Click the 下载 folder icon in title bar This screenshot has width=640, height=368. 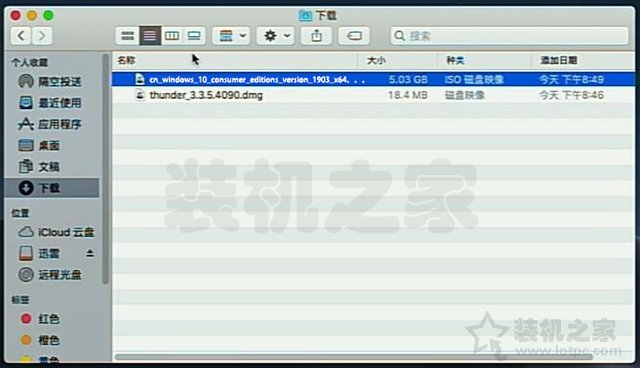click(305, 16)
